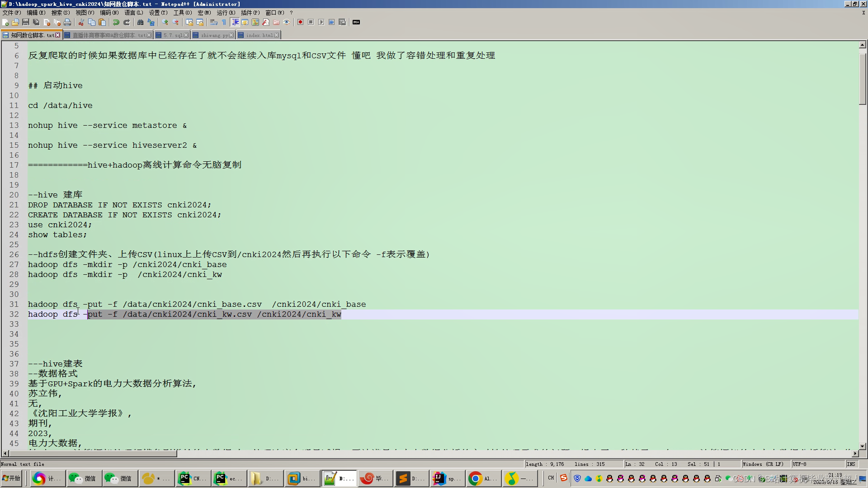The height and width of the screenshot is (488, 868).
Task: Switch to the zhiwang.py tab
Action: [x=214, y=35]
